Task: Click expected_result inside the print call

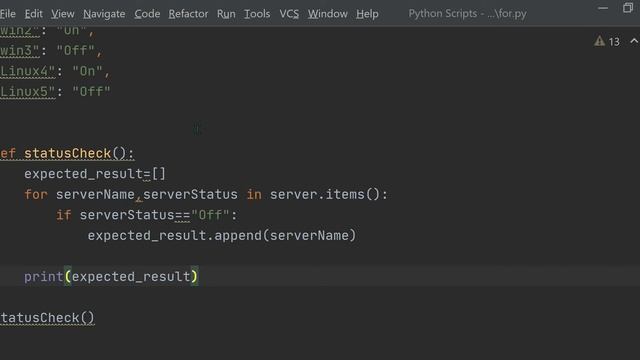Action: pyautogui.click(x=131, y=277)
